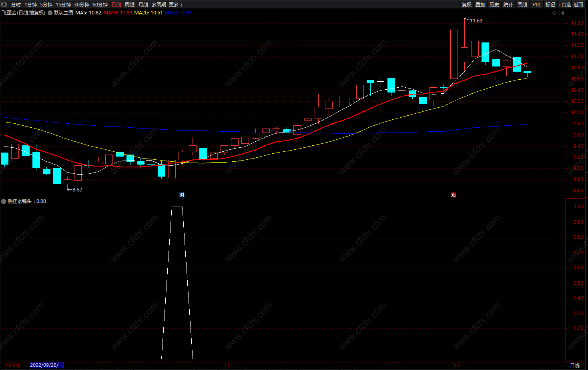Click the 2022年 year label on time axis
The width and height of the screenshot is (588, 370).
point(12,365)
